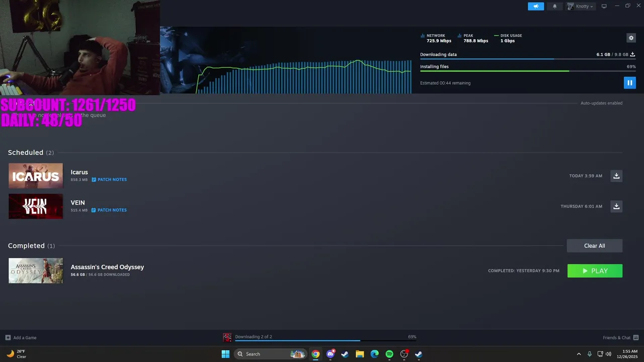The height and width of the screenshot is (362, 644).
Task: Open Friends & Chat
Action: pyautogui.click(x=620, y=337)
